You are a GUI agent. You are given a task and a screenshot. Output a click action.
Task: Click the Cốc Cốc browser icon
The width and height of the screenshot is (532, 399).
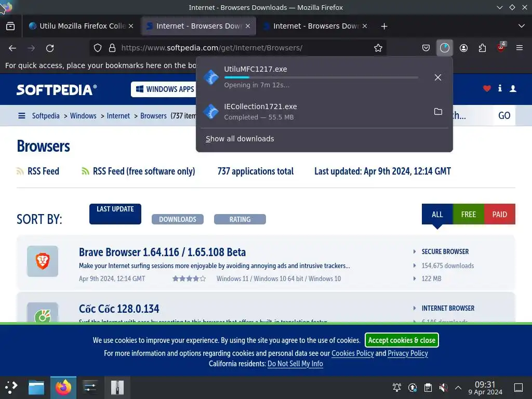coord(43,313)
